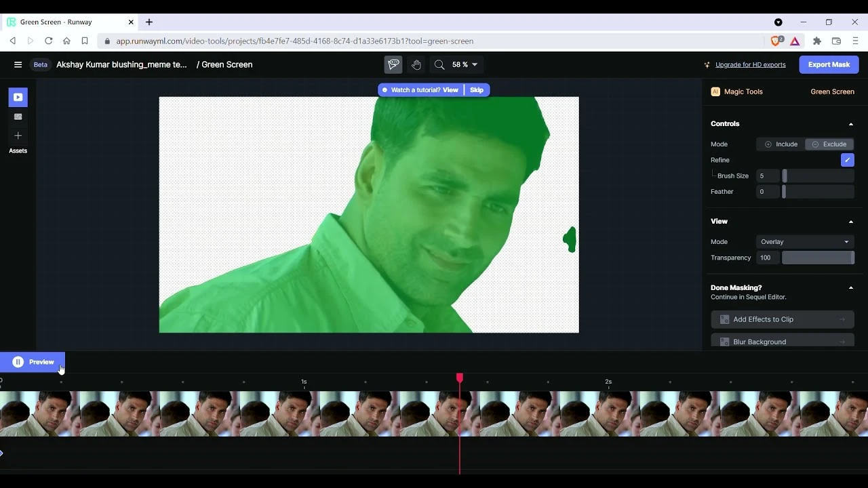This screenshot has width=868, height=488.
Task: Click the address bar URL
Action: click(x=295, y=41)
